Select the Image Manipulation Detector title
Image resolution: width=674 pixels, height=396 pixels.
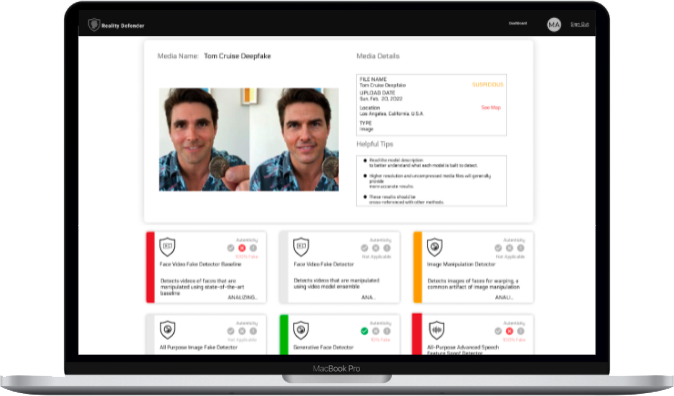point(461,264)
